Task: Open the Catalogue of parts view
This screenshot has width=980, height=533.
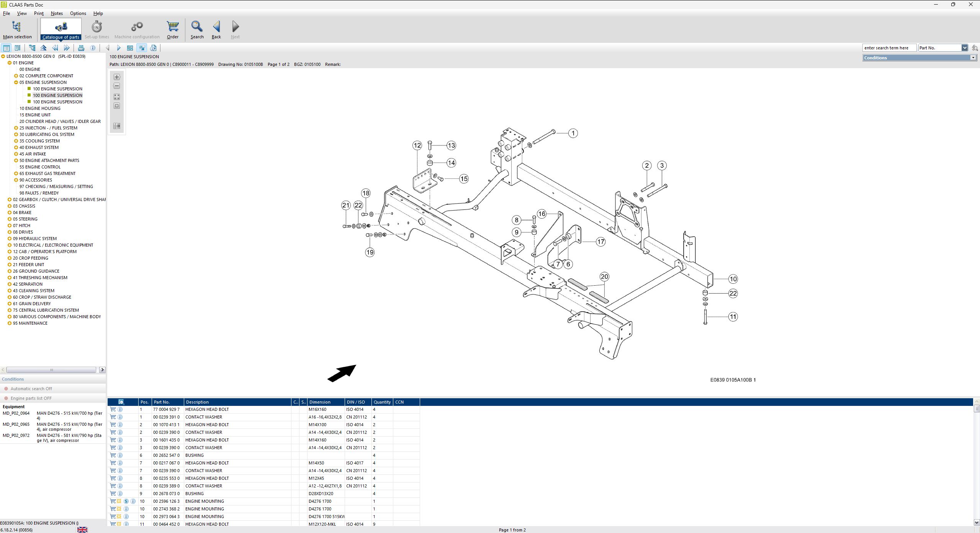Action: tap(61, 29)
